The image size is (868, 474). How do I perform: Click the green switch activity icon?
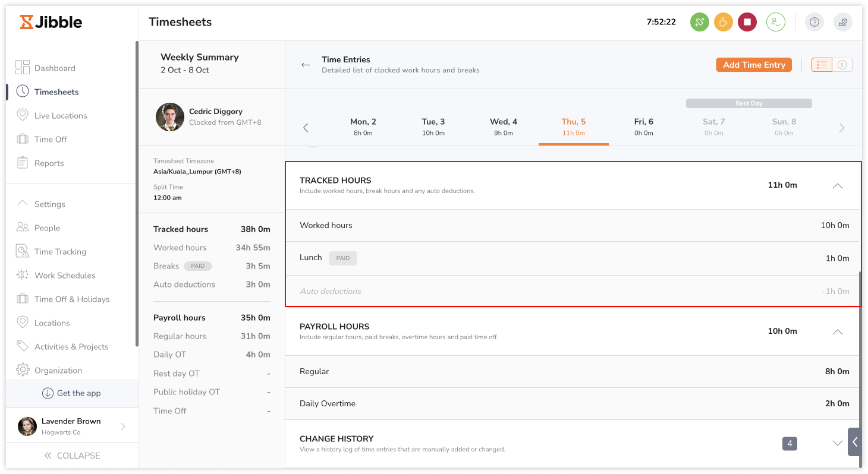point(700,21)
